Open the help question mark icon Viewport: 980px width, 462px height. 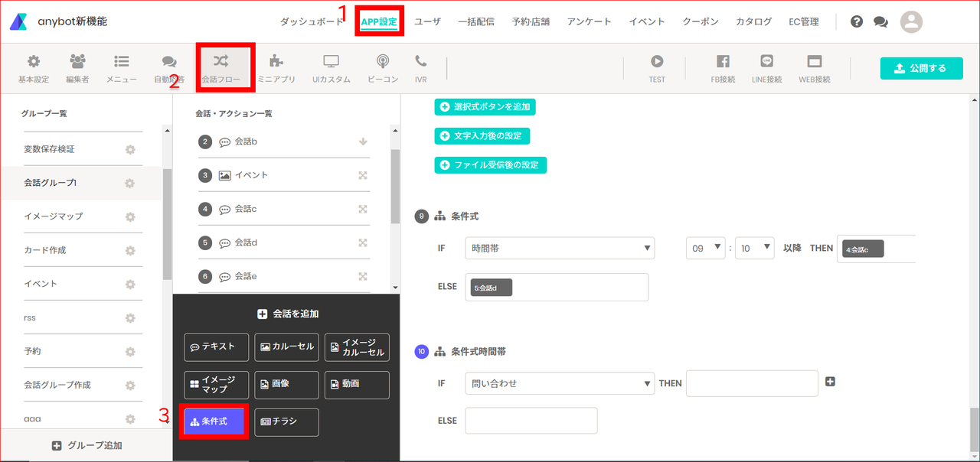tap(857, 21)
